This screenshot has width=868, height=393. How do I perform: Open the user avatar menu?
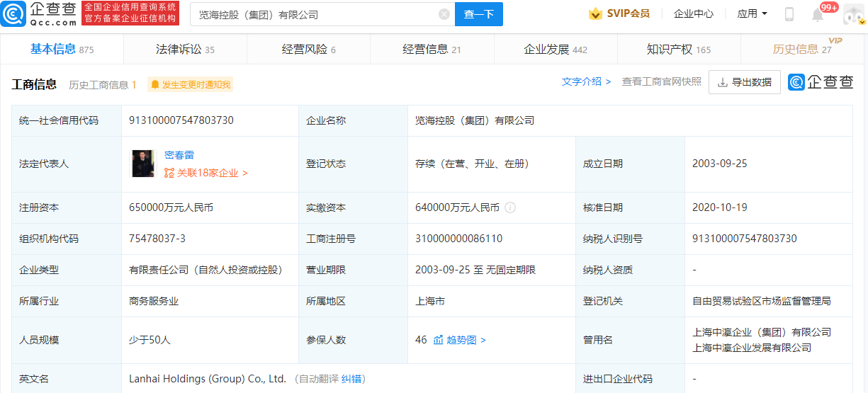click(855, 14)
